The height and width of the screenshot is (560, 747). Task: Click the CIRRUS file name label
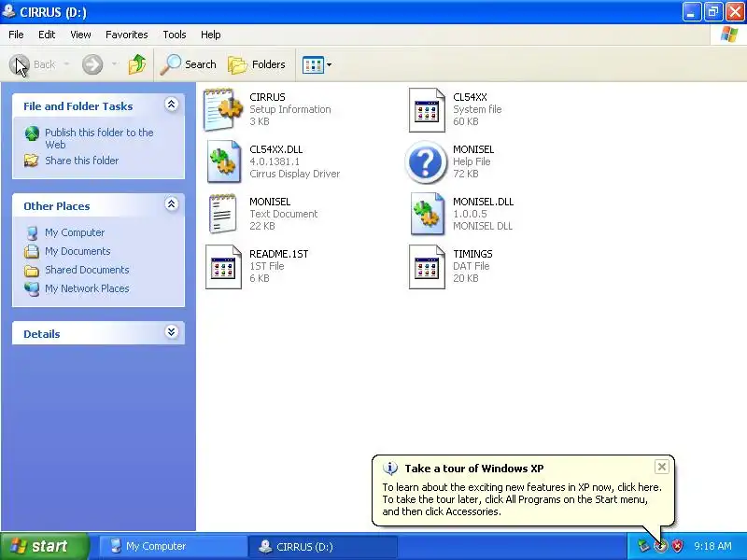point(267,97)
